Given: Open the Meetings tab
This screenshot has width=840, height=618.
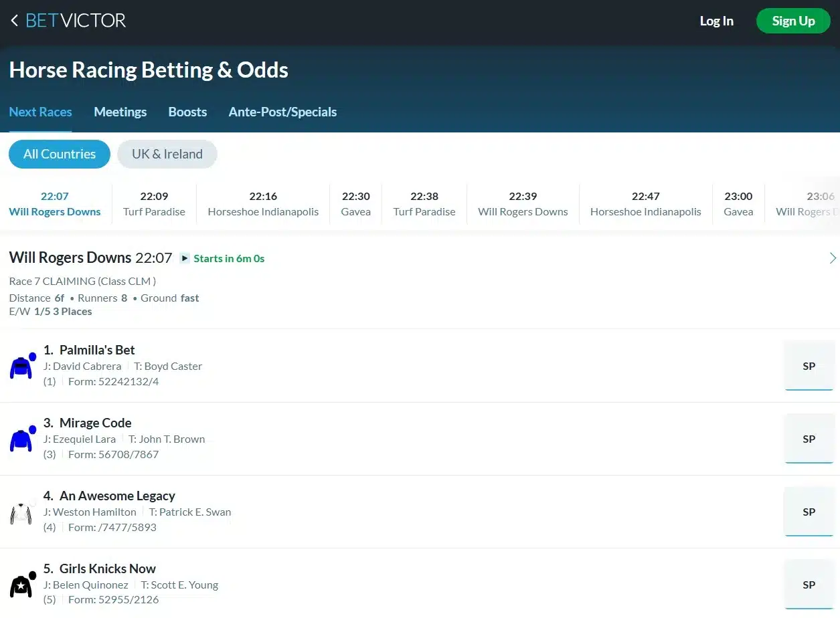Looking at the screenshot, I should click(x=120, y=112).
